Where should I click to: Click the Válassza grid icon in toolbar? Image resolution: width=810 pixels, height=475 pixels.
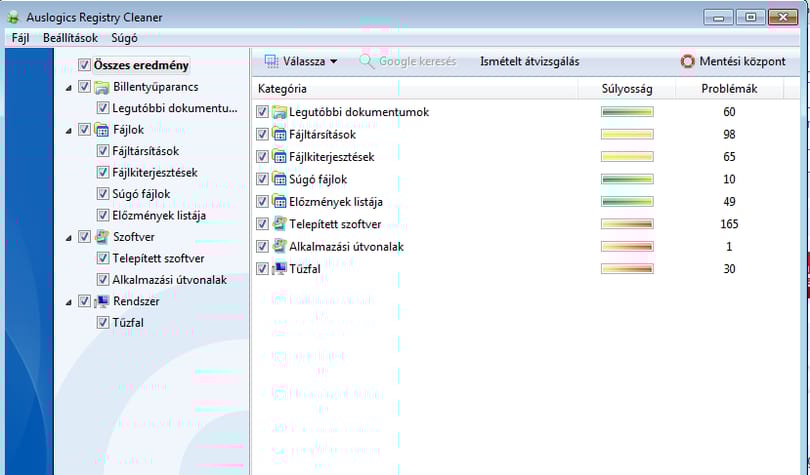(x=271, y=61)
